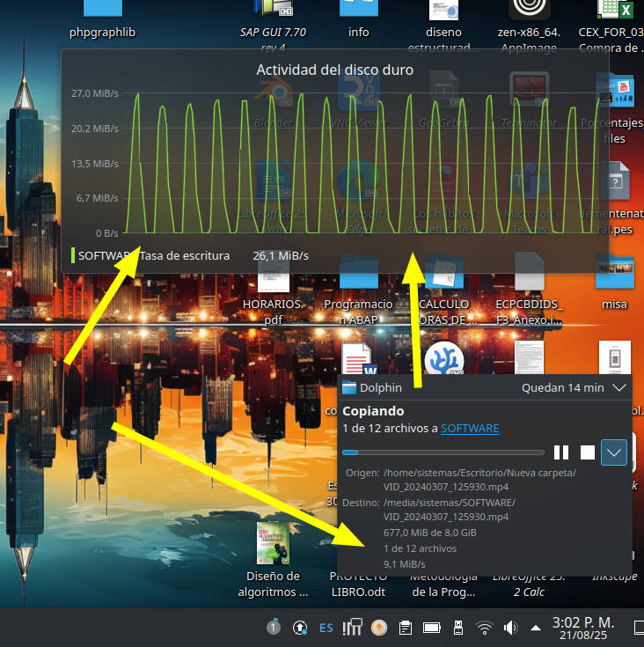Click the copy progress bar
The height and width of the screenshot is (647, 644).
tap(443, 452)
